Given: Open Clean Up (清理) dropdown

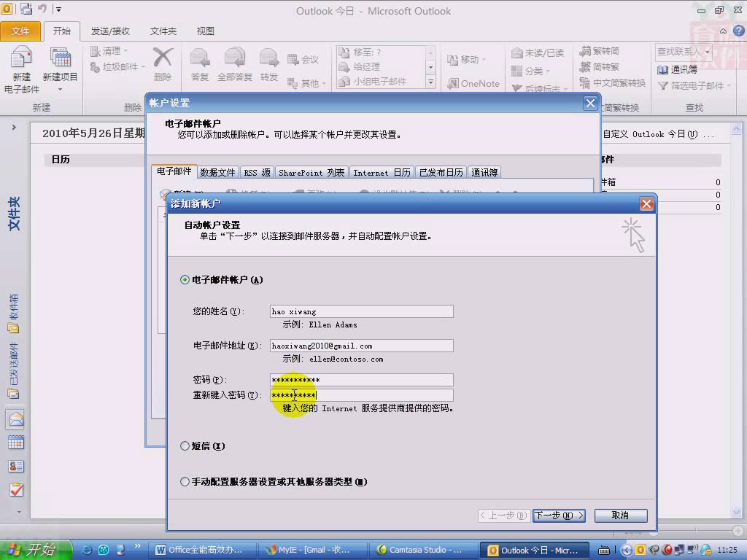Looking at the screenshot, I should click(109, 50).
